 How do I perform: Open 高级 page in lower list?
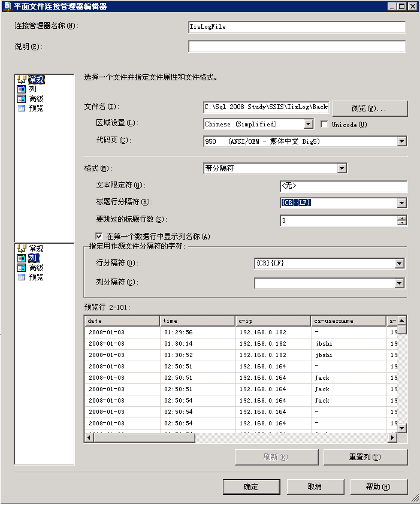(36, 268)
